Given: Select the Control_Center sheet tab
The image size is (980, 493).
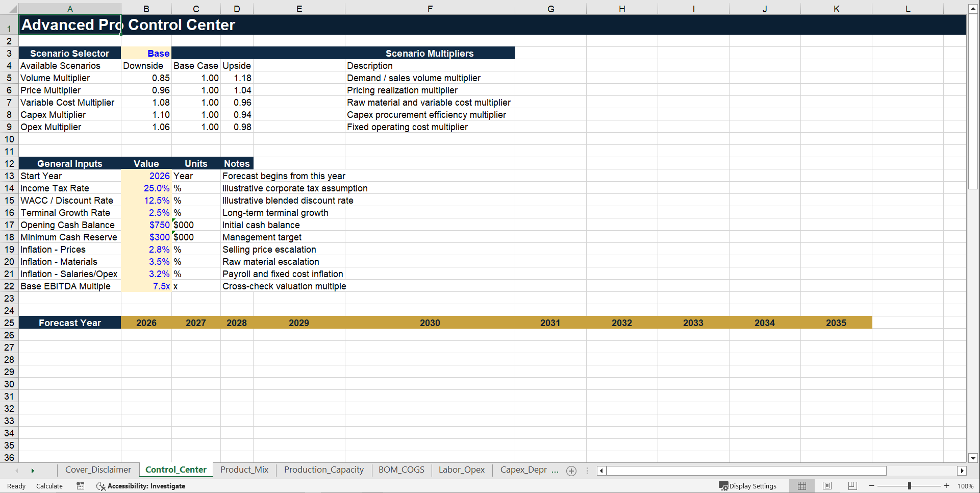Looking at the screenshot, I should point(176,470).
